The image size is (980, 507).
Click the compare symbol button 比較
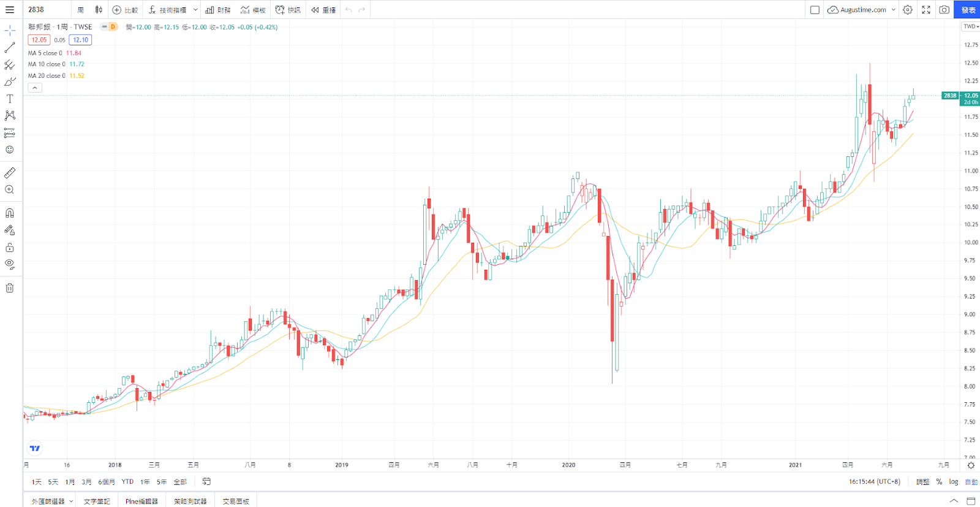126,10
